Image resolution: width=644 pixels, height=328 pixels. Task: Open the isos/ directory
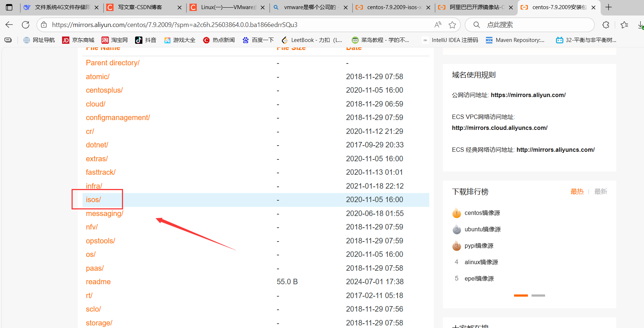pyautogui.click(x=93, y=200)
